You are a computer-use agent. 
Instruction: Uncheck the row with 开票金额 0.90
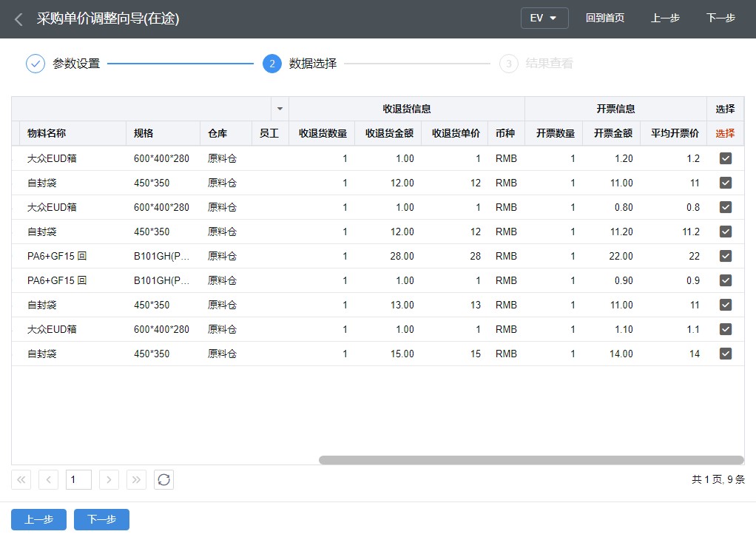click(726, 280)
